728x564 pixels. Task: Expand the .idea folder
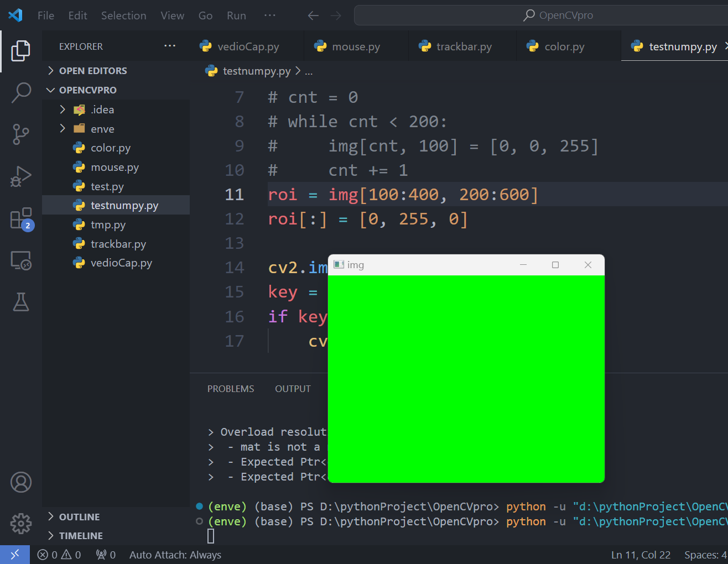[x=116, y=109]
